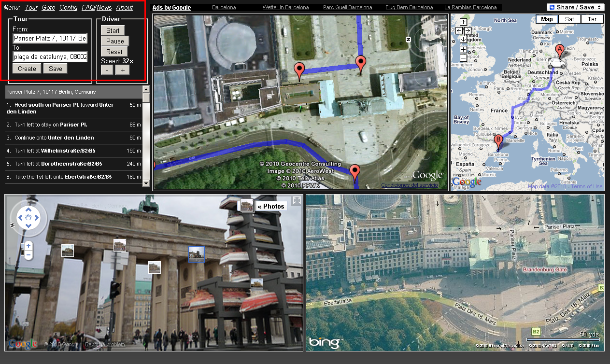Viewport: 610px width, 364px height.
Task: Open the Parc Guell Barcelona ad link
Action: tap(348, 8)
